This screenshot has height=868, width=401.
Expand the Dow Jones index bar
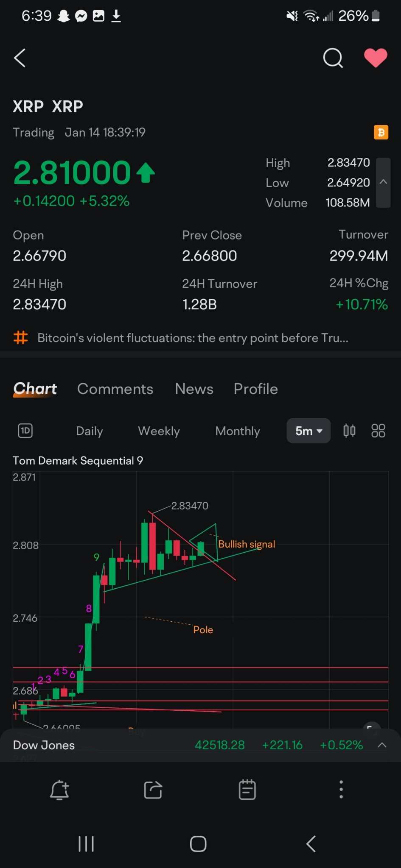click(x=382, y=745)
